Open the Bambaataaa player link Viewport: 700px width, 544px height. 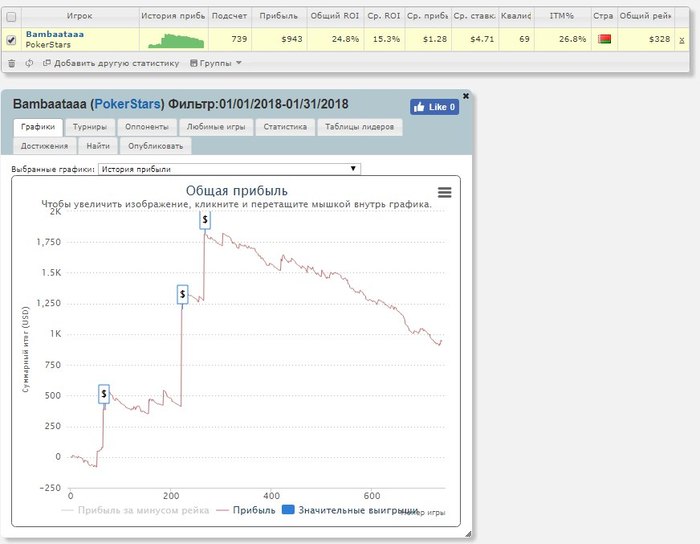tap(54, 34)
